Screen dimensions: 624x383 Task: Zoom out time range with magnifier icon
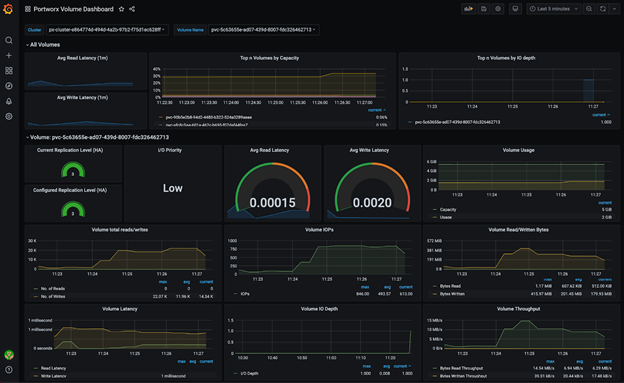pos(589,9)
